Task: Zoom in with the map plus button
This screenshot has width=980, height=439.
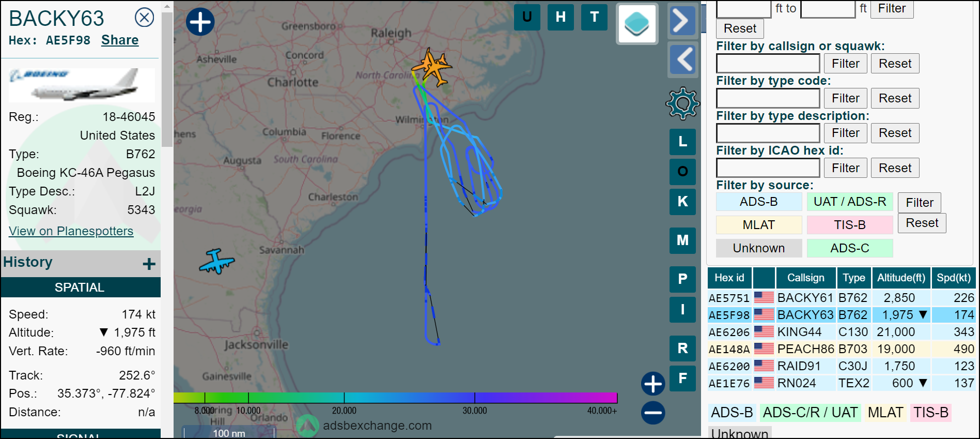Action: (x=653, y=384)
